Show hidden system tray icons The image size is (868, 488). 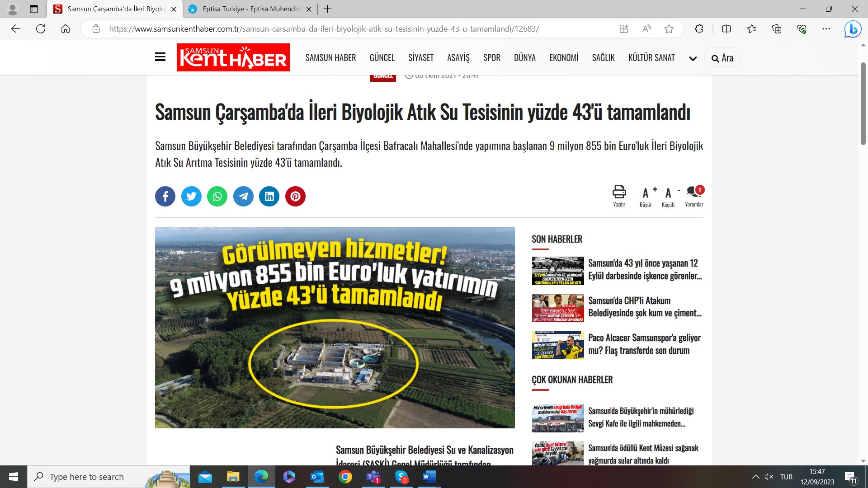tap(755, 477)
